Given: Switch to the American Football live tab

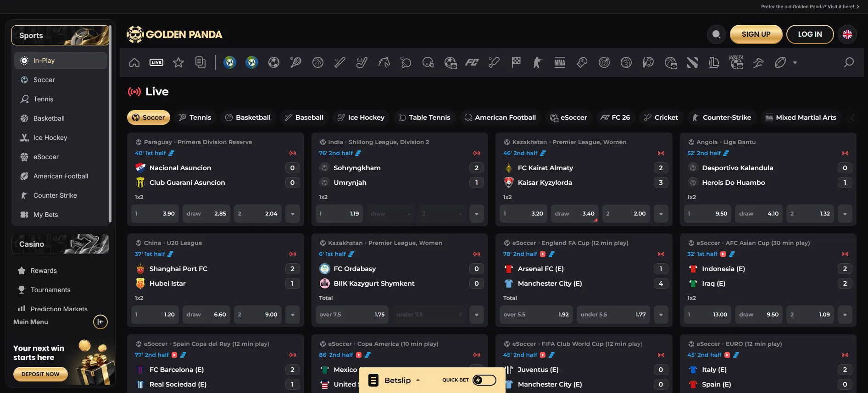Looking at the screenshot, I should (501, 117).
